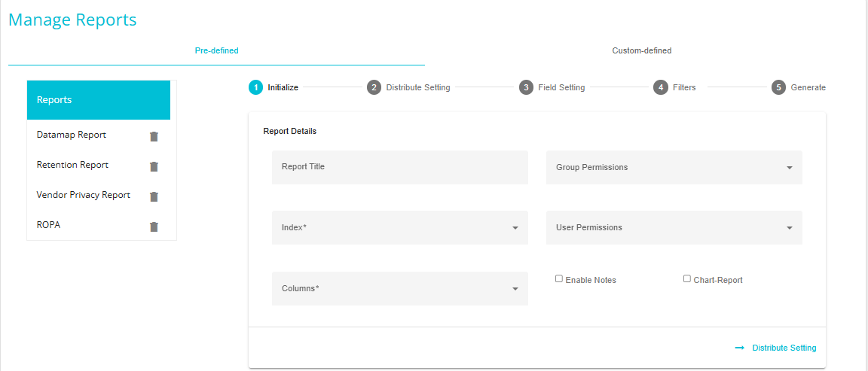Switch to the Custom-defined tab
Screen dimensions: 868x371
tap(642, 51)
